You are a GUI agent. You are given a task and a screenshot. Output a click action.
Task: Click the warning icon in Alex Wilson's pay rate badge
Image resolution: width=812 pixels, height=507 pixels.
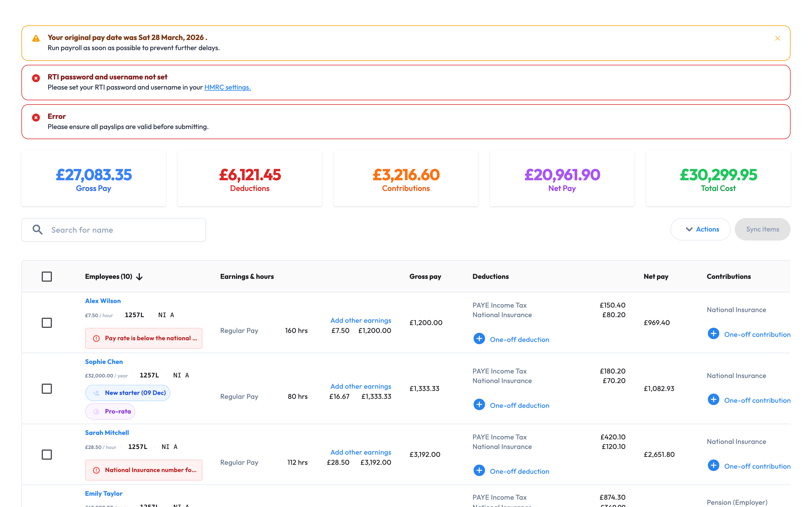pos(96,338)
